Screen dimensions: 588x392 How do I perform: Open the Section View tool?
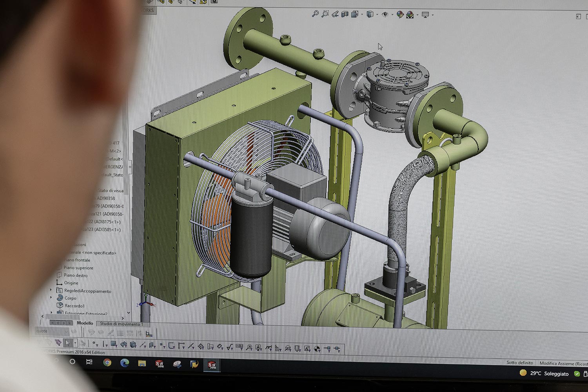[345, 15]
